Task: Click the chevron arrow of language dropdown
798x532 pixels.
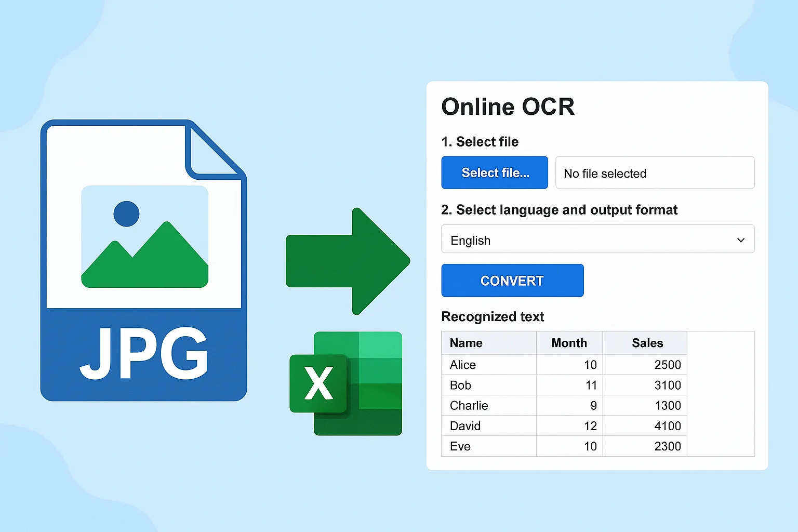Action: pyautogui.click(x=741, y=240)
